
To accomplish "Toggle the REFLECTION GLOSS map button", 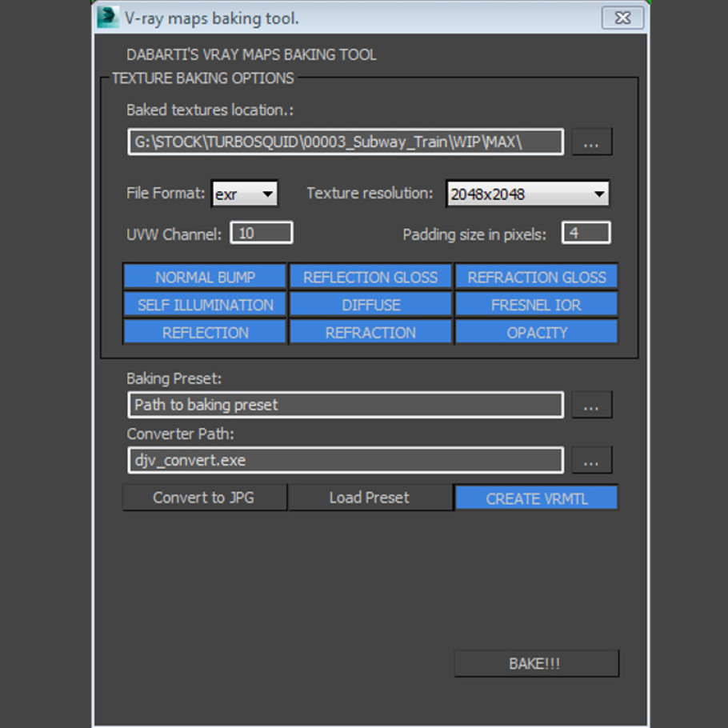I will tap(370, 277).
